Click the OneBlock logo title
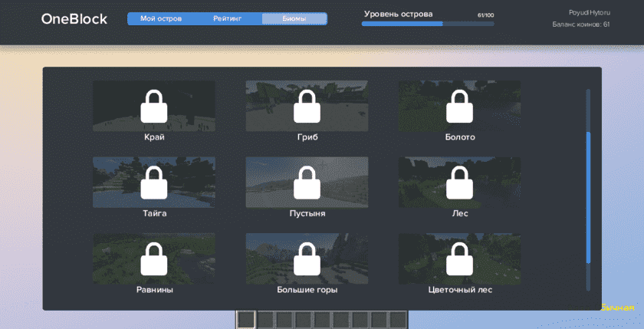 tap(74, 18)
